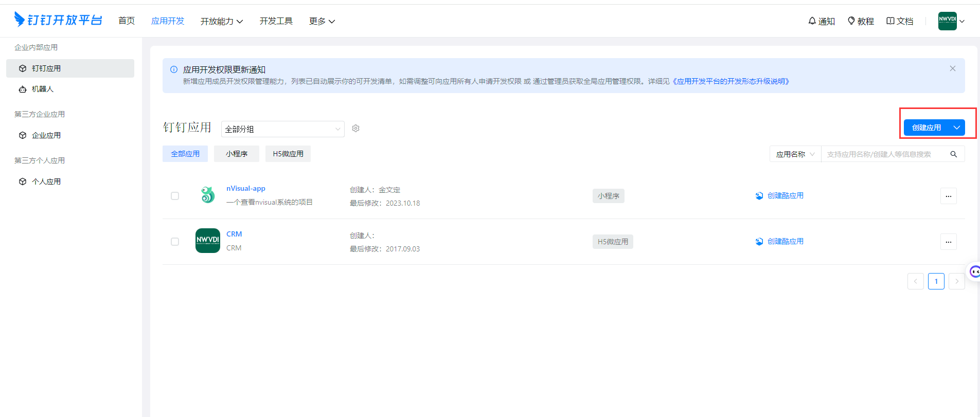Click 创建酷应用 link for nVisual-app
The width and height of the screenshot is (980, 417).
coord(786,196)
